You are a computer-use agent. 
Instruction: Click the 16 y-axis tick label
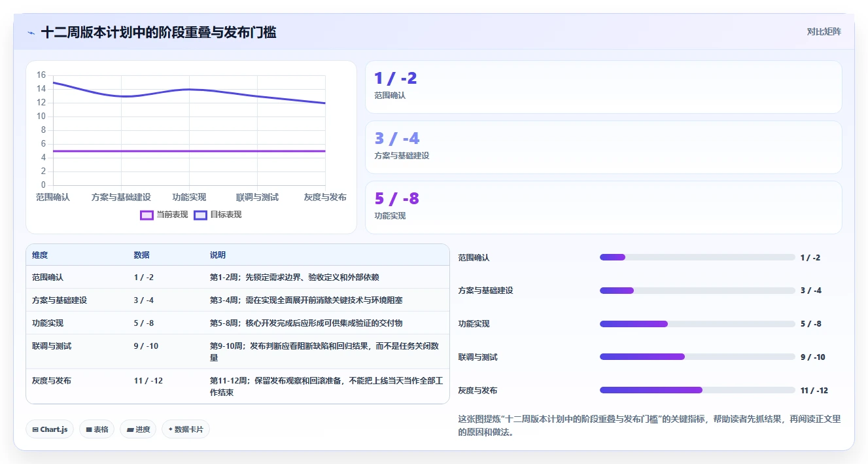(41, 75)
